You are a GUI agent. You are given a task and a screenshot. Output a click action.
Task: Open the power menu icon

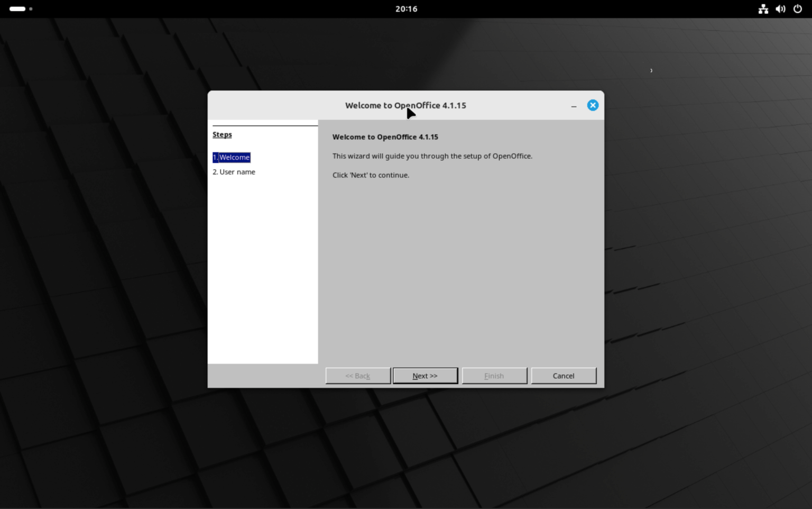point(798,8)
